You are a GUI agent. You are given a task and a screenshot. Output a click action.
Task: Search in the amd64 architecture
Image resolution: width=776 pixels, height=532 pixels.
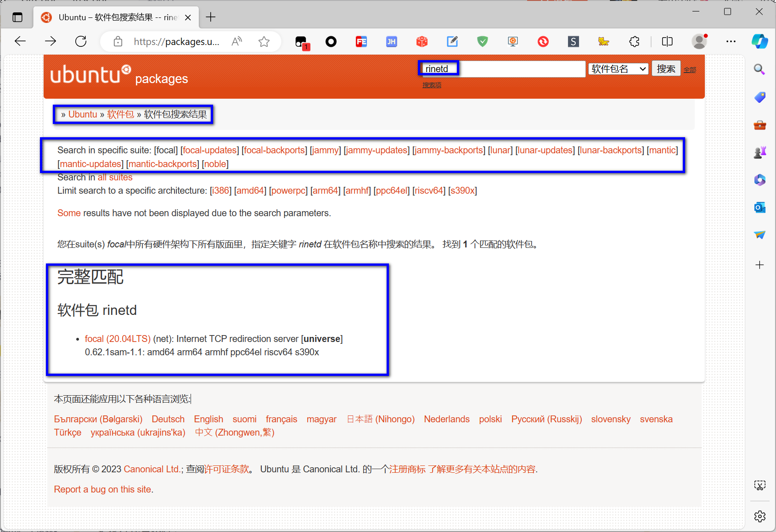click(x=250, y=190)
